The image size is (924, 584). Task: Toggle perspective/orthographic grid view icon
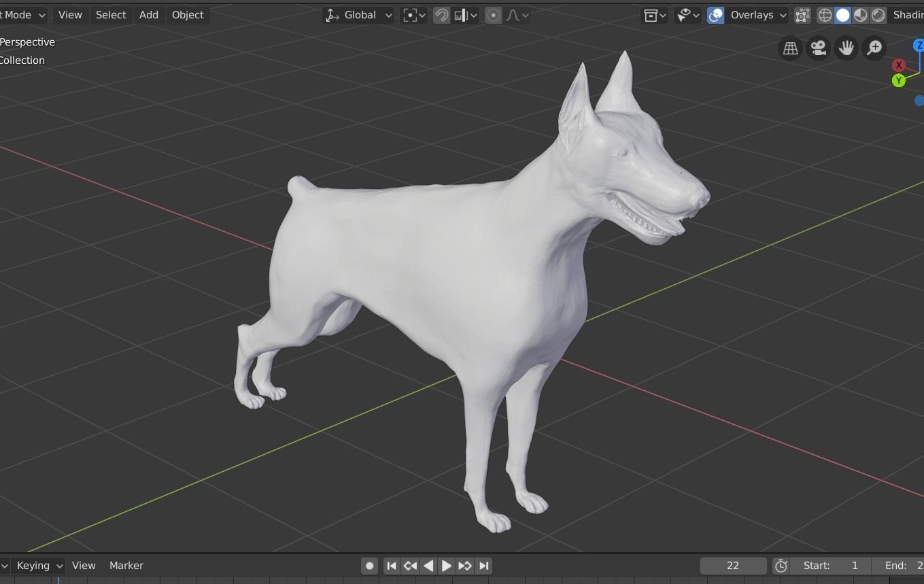pyautogui.click(x=790, y=48)
